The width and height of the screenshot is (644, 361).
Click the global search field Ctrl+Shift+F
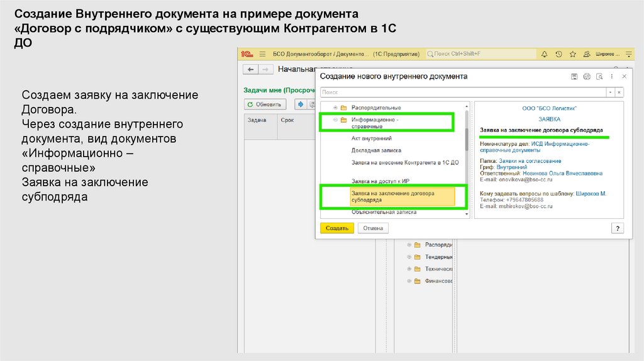point(478,54)
